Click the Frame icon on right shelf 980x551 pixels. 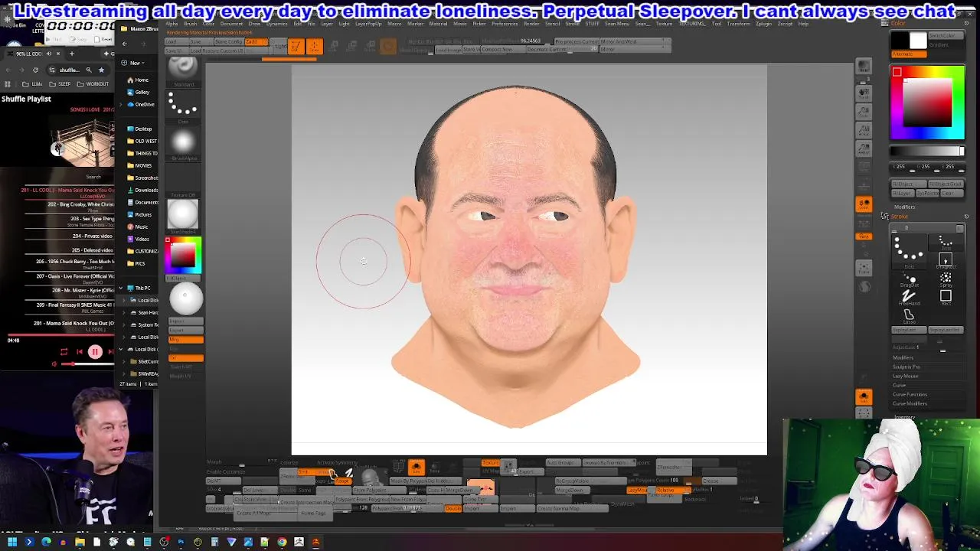pyautogui.click(x=864, y=268)
